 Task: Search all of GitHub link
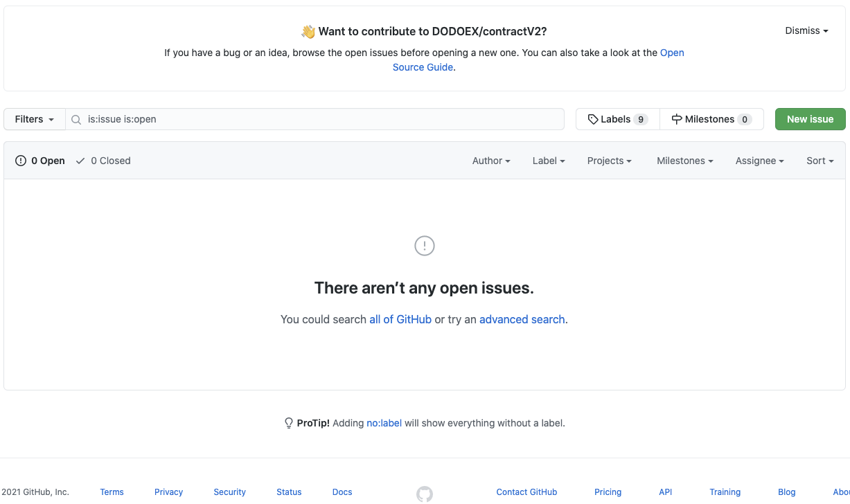pos(400,319)
